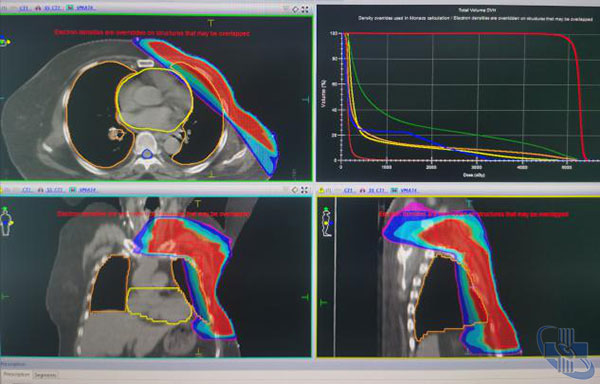Open the CT1 image link in the axial header
This screenshot has width=600, height=384.
pyautogui.click(x=24, y=8)
